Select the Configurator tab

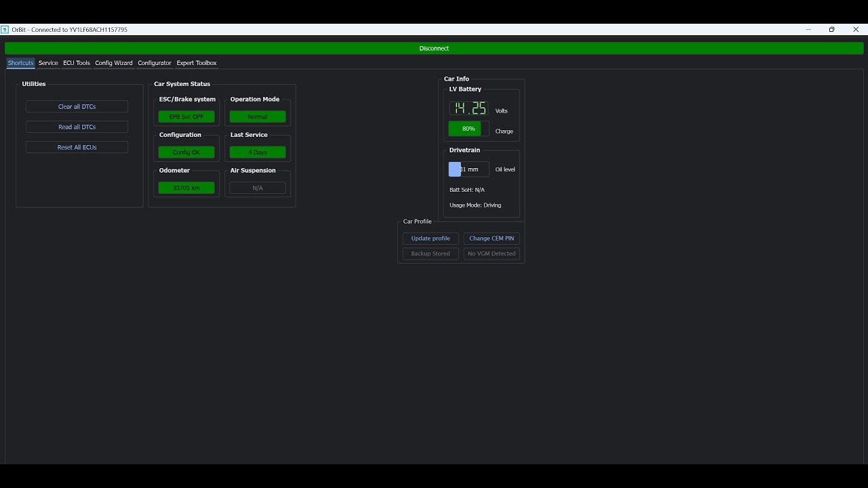coord(155,63)
